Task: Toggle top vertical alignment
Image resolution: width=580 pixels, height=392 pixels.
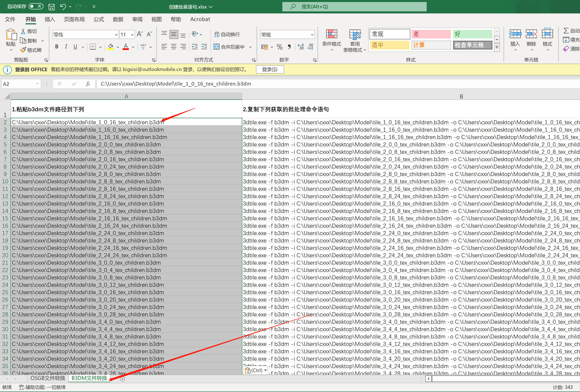Action: [164, 34]
